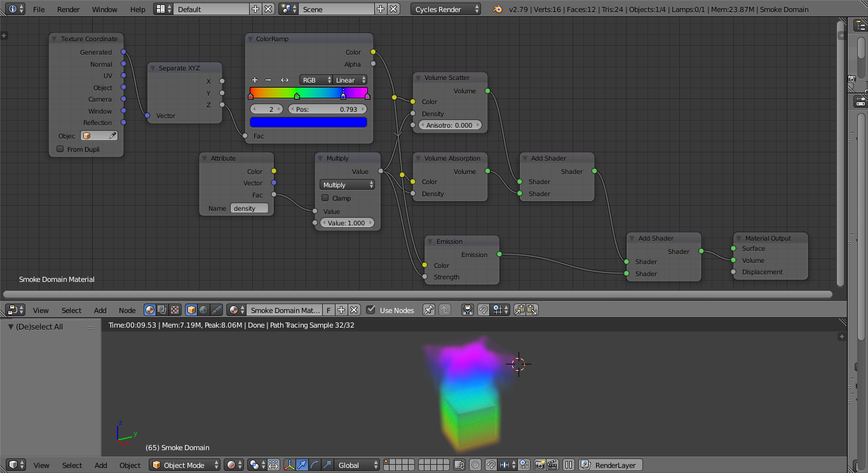Collapse the Emission node triangle
Viewport: 868px width, 473px height.
(x=430, y=242)
